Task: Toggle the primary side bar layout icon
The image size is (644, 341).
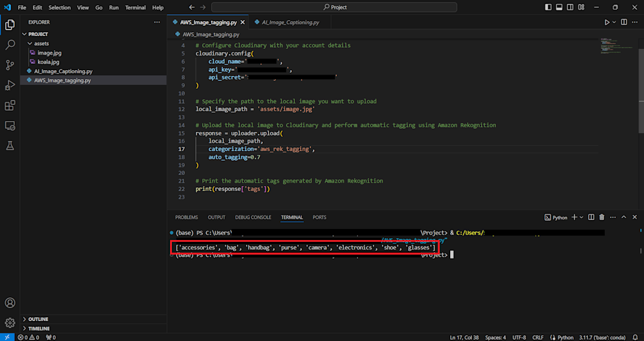Action: pos(548,7)
